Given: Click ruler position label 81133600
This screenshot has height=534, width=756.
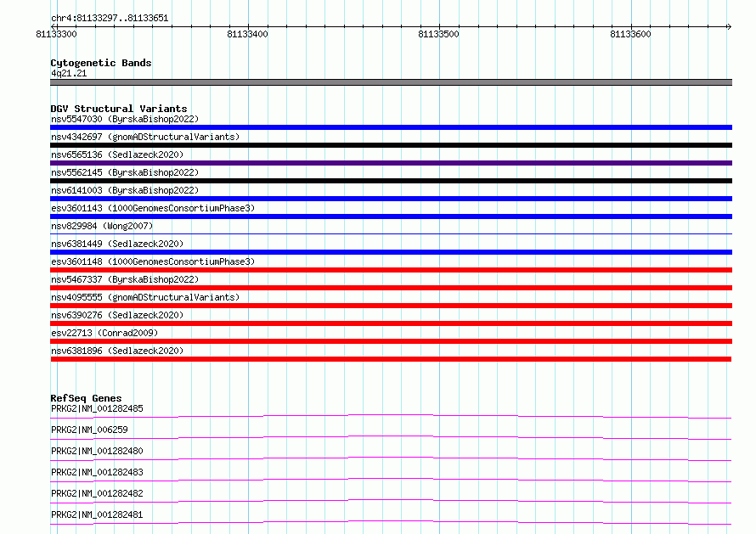Looking at the screenshot, I should pyautogui.click(x=630, y=34).
